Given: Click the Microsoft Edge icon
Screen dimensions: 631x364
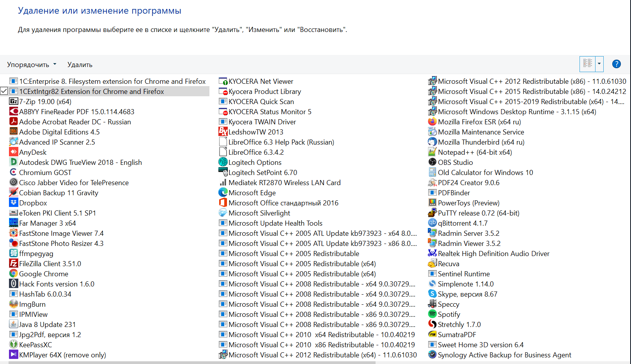Looking at the screenshot, I should click(x=223, y=193).
